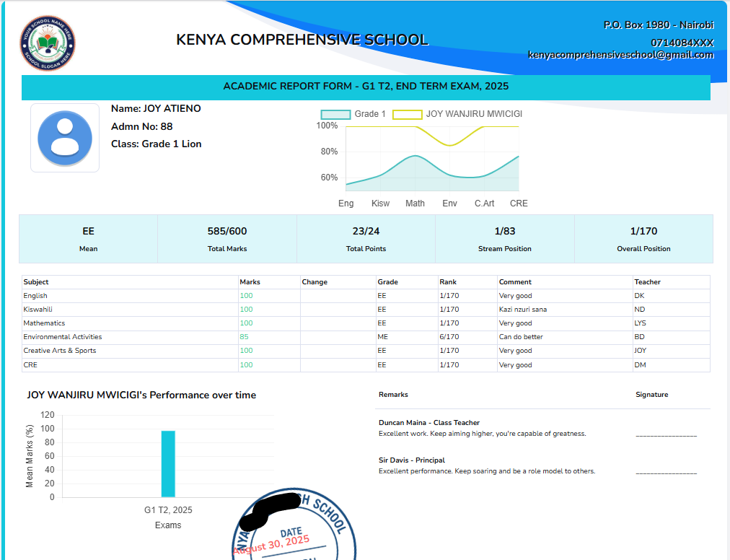Click the G1 T2, 2025 bar in chart
Image resolution: width=730 pixels, height=560 pixels.
click(x=168, y=463)
